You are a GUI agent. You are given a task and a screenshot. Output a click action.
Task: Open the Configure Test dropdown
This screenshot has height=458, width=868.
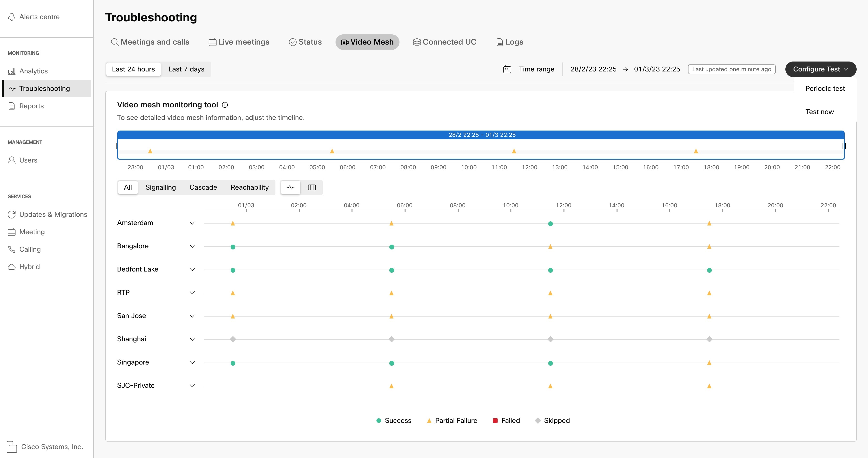click(820, 69)
